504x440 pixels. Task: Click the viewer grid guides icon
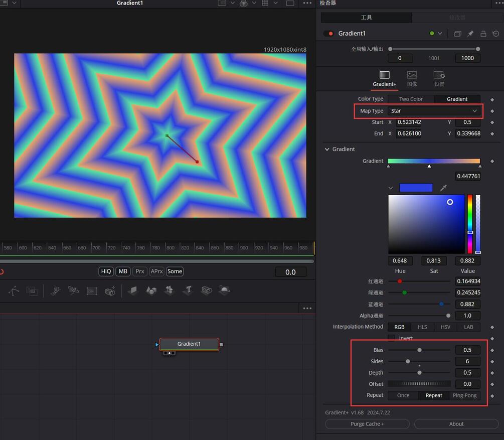click(x=265, y=3)
